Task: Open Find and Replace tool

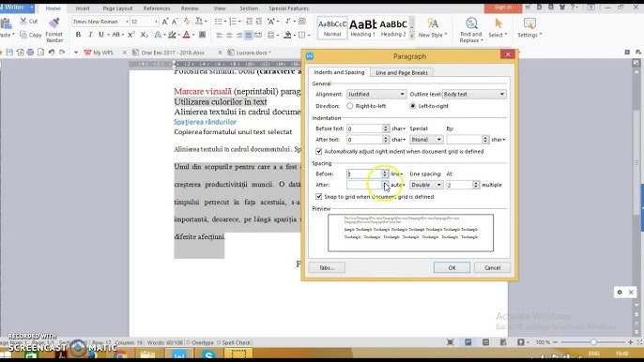Action: pos(471,30)
